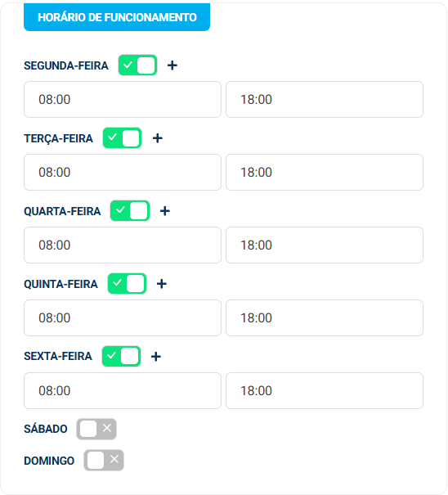Edit Segunda-feira closing time 18:00
Screen dimensions: 448x495
pyautogui.click(x=325, y=100)
